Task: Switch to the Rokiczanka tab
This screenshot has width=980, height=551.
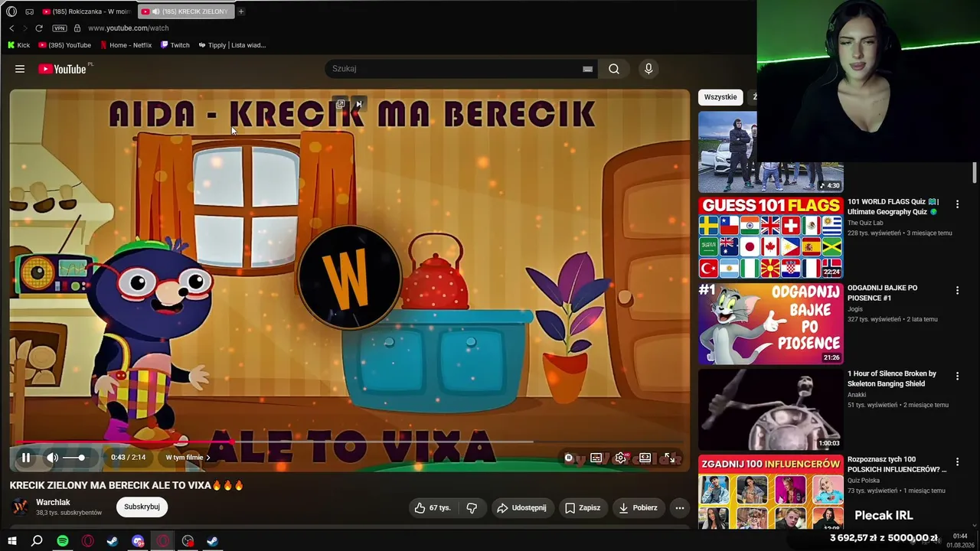Action: [x=87, y=11]
